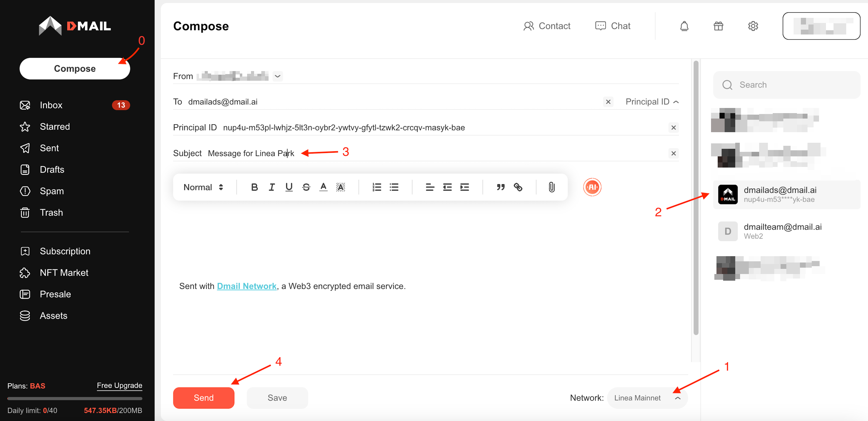Click the compose area vertical scrollbar
Image resolution: width=868 pixels, height=421 pixels.
tap(696, 198)
